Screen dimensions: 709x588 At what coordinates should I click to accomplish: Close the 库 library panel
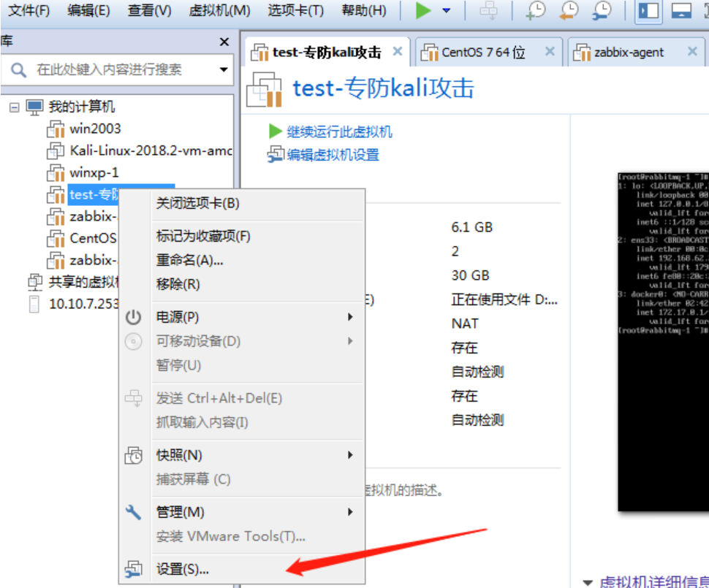[x=224, y=42]
